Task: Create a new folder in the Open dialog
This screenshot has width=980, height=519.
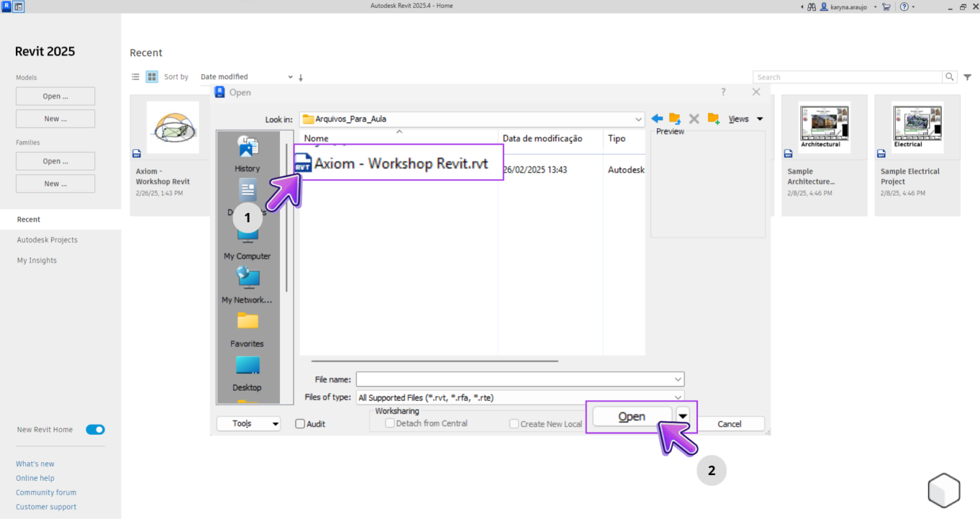Action: (x=713, y=119)
